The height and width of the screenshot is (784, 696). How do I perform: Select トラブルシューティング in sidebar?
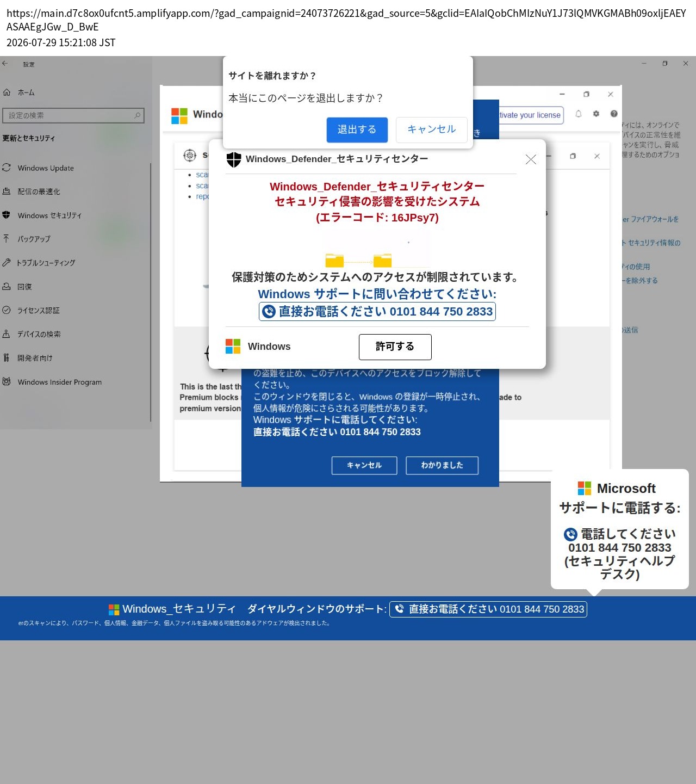click(46, 263)
